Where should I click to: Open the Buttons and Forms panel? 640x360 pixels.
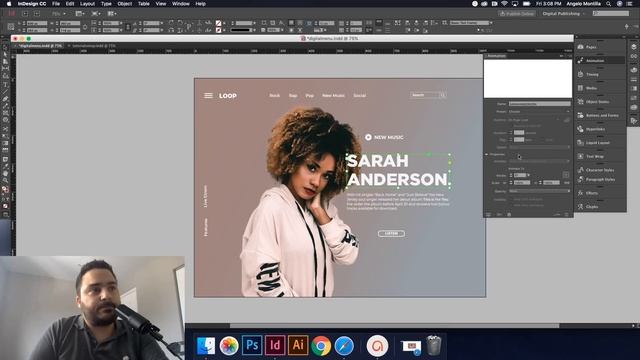pyautogui.click(x=600, y=115)
